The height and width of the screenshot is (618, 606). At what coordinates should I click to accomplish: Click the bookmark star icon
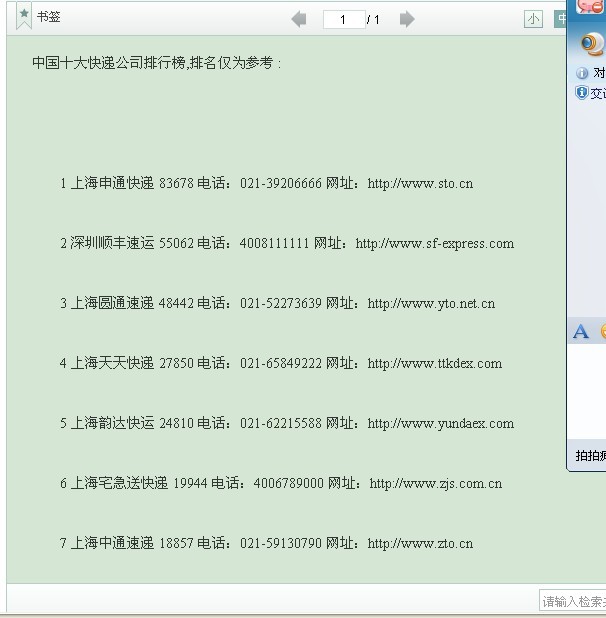pyautogui.click(x=24, y=17)
